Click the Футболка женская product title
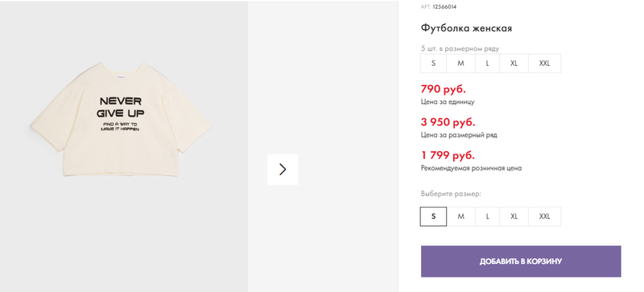The image size is (644, 292). [x=466, y=28]
